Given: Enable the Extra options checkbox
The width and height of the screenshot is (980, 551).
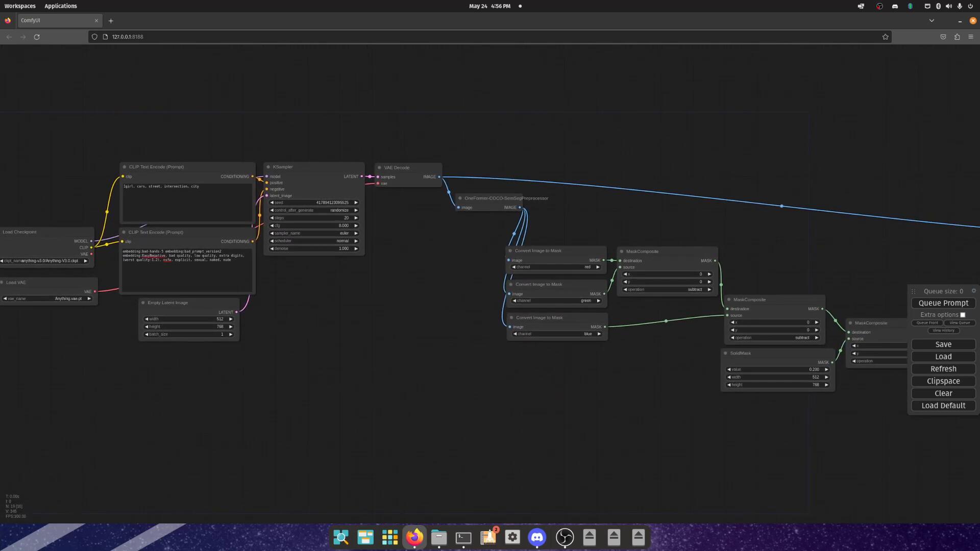Looking at the screenshot, I should click(x=963, y=315).
